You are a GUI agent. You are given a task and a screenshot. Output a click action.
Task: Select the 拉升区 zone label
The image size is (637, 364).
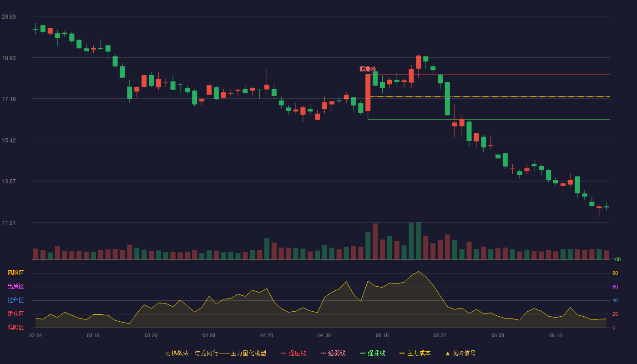(x=15, y=300)
